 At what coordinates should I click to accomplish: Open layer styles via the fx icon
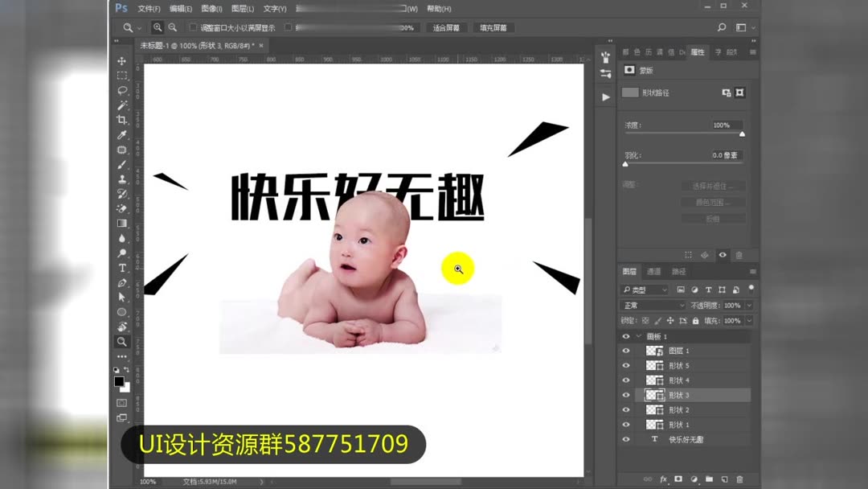tap(663, 479)
